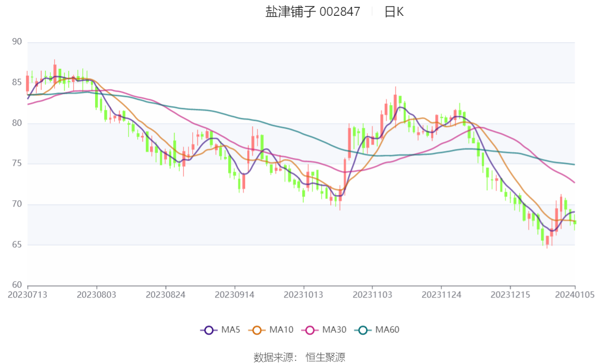Click the 日K chart type label

tap(394, 12)
